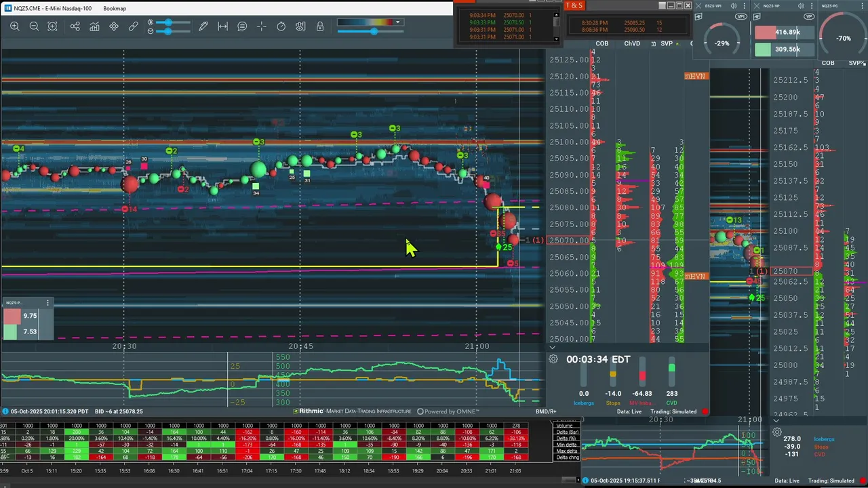Click the T & S window title

[x=574, y=5]
